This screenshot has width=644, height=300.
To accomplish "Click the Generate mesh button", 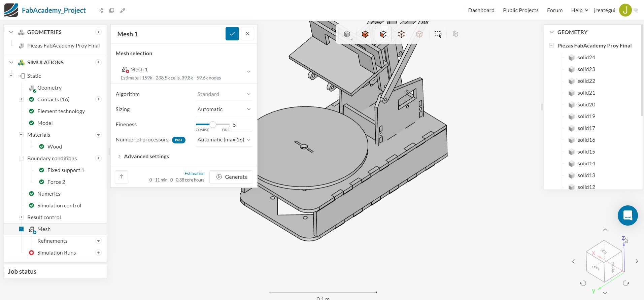I will tap(231, 177).
